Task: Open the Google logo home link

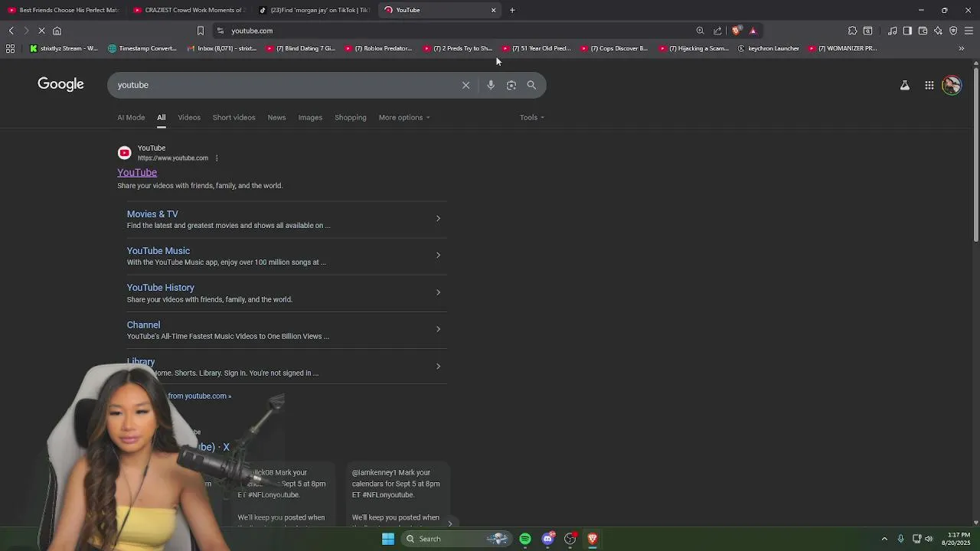Action: tap(60, 84)
